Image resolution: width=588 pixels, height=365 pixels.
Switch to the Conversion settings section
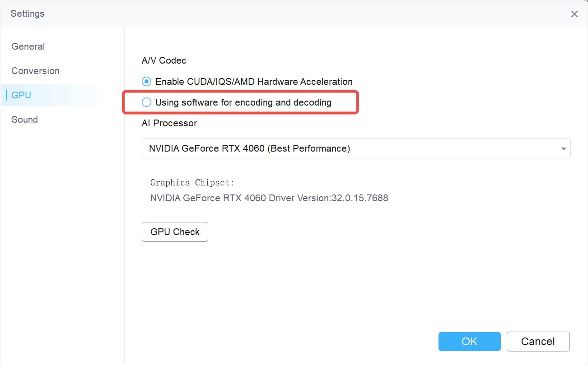35,71
